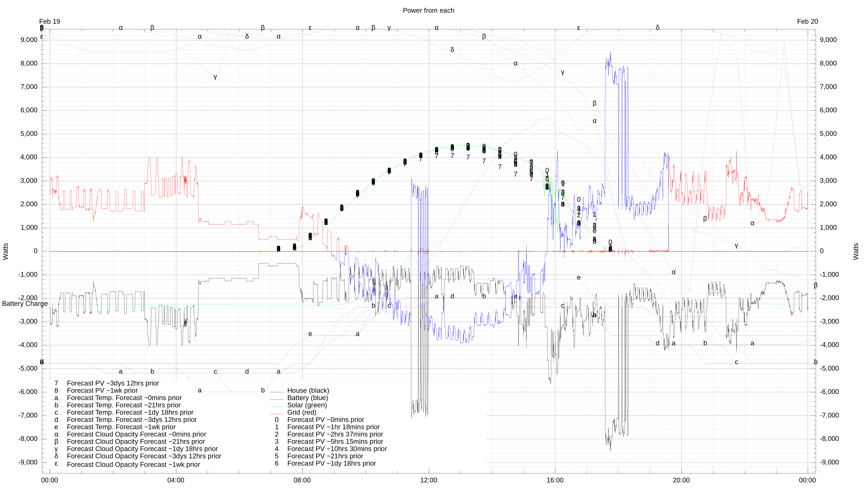Click legend entry 'Forecast PV ~1hr 18mins prior'
868x488 pixels.
click(x=333, y=427)
